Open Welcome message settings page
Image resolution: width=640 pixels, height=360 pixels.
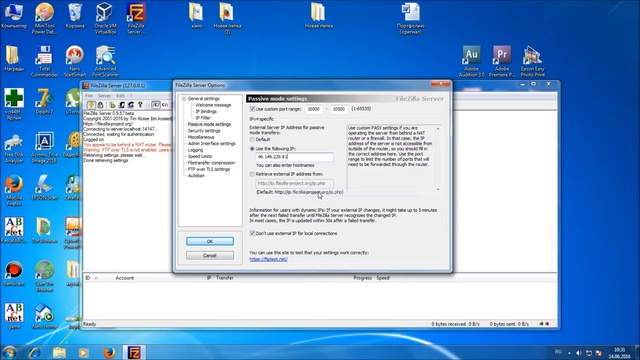213,105
